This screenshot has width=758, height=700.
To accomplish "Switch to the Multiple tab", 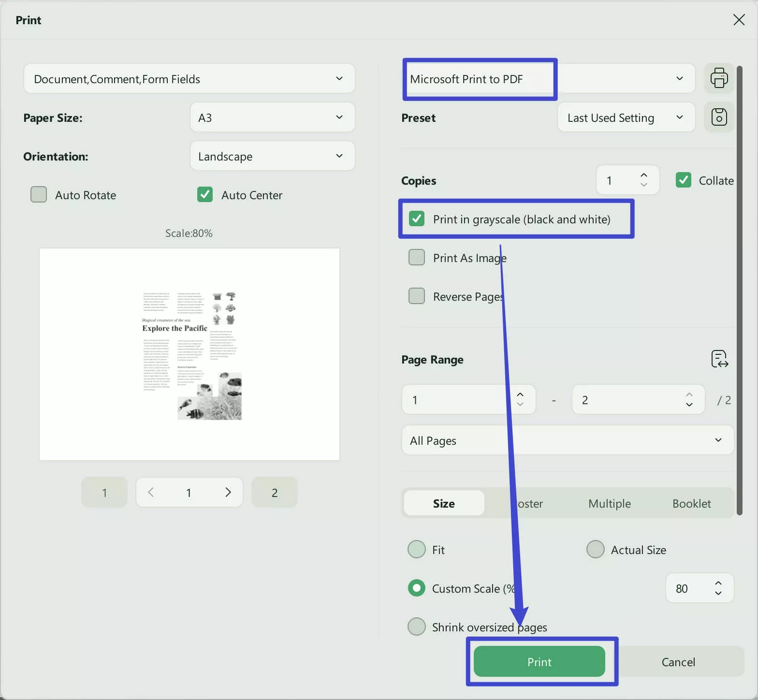I will pyautogui.click(x=609, y=503).
